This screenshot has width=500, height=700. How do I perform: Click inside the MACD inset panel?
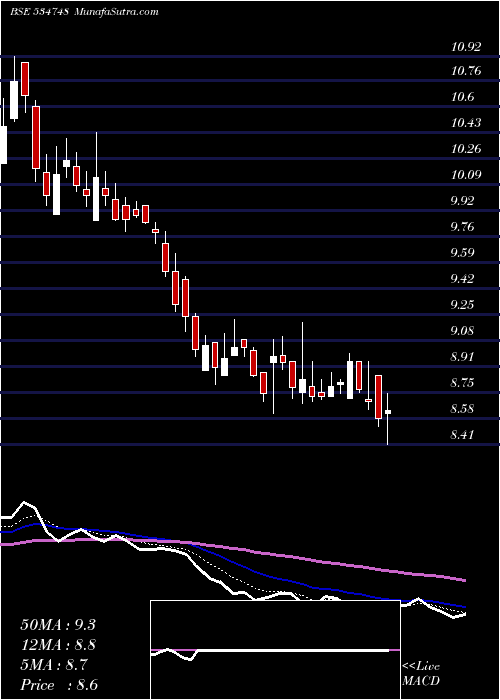coord(275,650)
